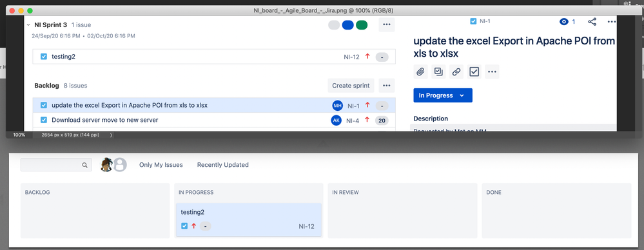Open issue detail more actions at top right
This screenshot has width=644, height=250.
coord(612,22)
